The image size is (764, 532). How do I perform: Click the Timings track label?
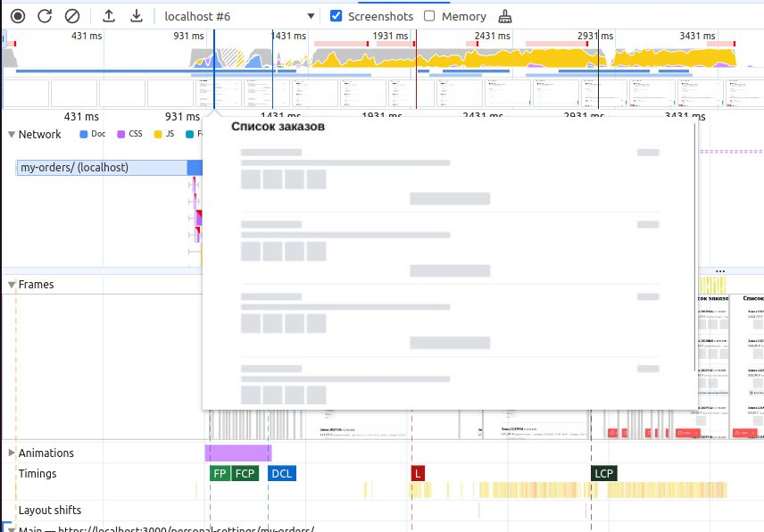[x=37, y=474]
